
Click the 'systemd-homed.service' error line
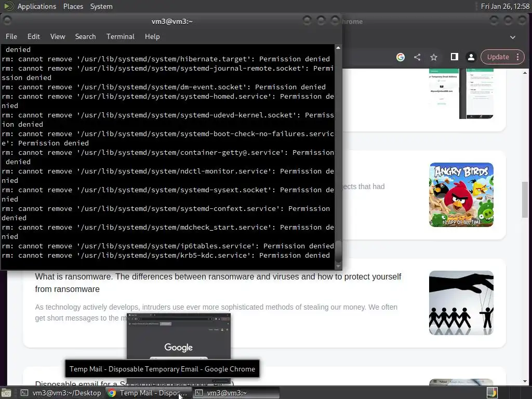click(168, 101)
